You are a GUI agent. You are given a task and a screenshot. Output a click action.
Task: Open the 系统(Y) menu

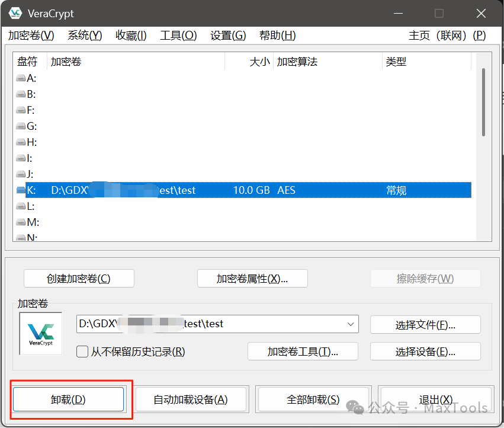click(85, 36)
